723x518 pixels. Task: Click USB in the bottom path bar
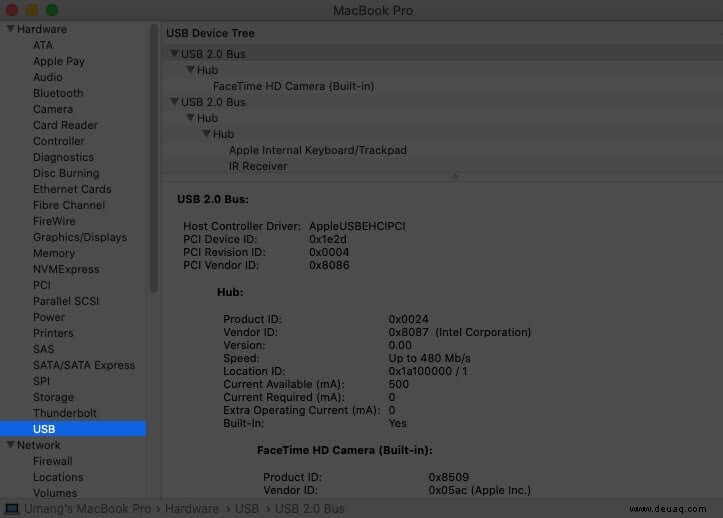(x=247, y=508)
